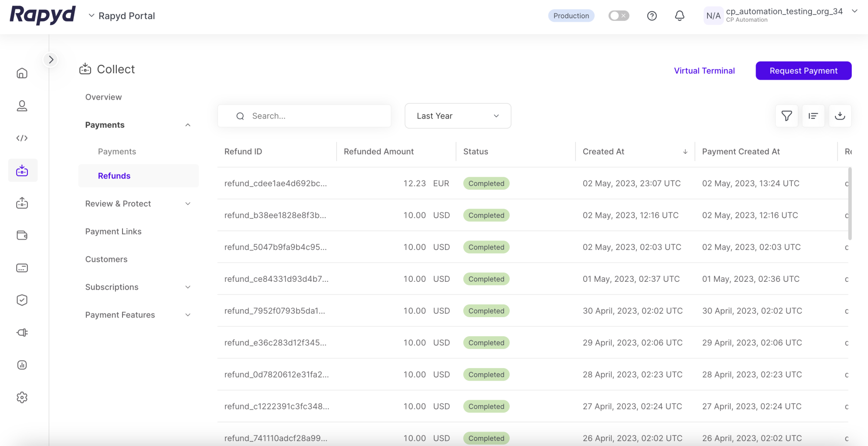Screen dimensions: 868x446
Task: Select Payment Links in Collect menu
Action: tap(113, 232)
